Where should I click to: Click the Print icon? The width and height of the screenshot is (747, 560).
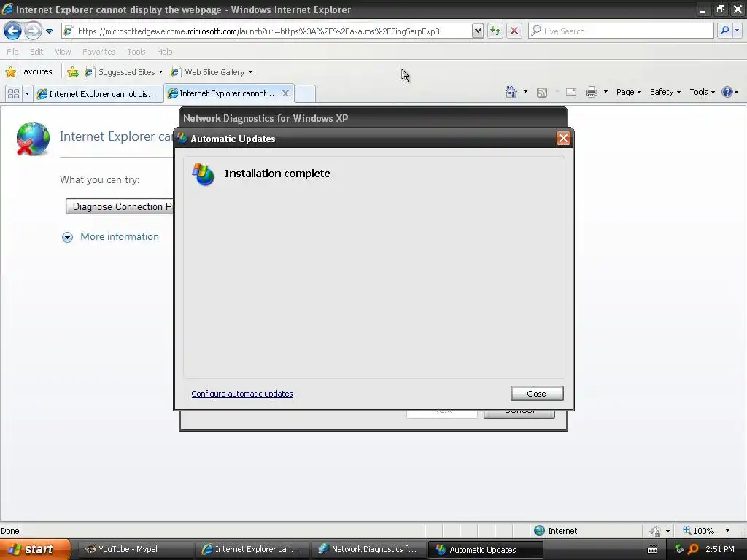[591, 92]
